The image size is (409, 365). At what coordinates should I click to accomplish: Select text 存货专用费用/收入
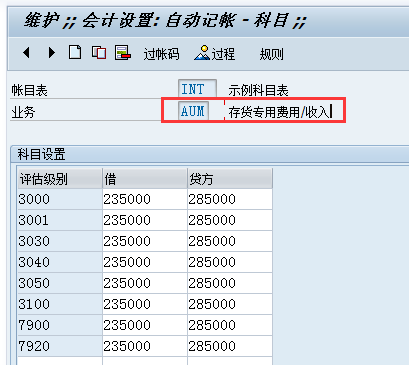[279, 112]
